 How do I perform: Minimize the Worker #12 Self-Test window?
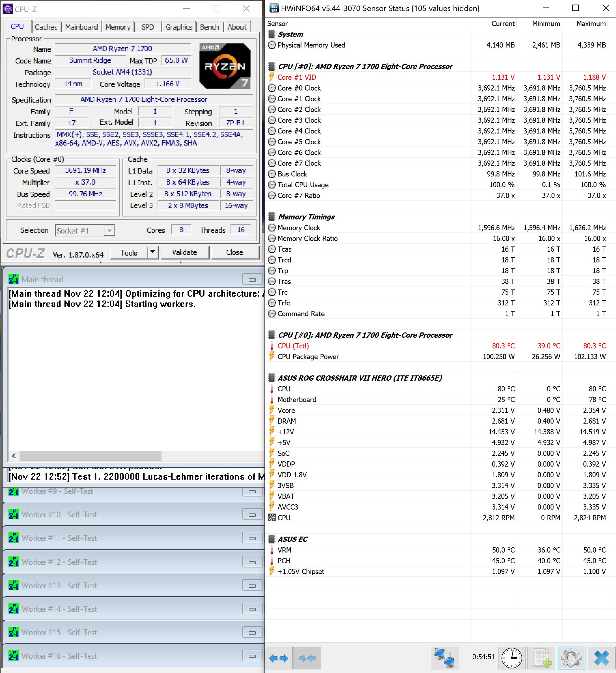tap(252, 563)
